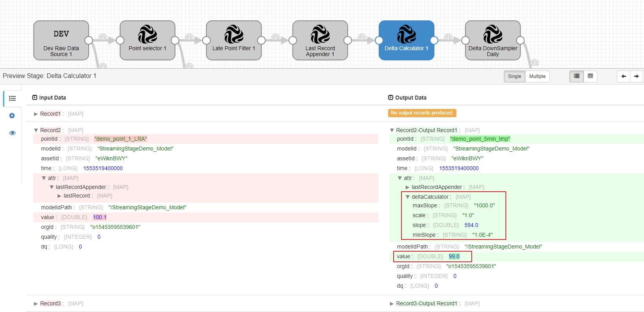Expand Record3-Output Record1 entry
The image size is (644, 312).
392,304
